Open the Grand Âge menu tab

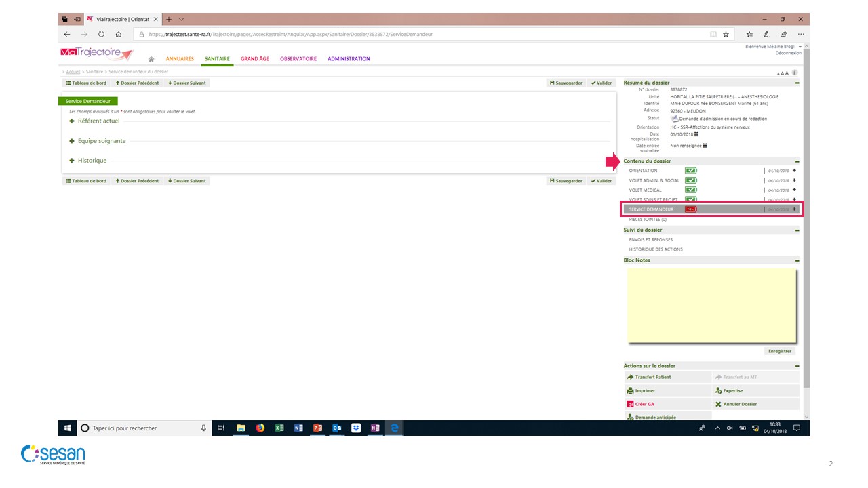[254, 59]
